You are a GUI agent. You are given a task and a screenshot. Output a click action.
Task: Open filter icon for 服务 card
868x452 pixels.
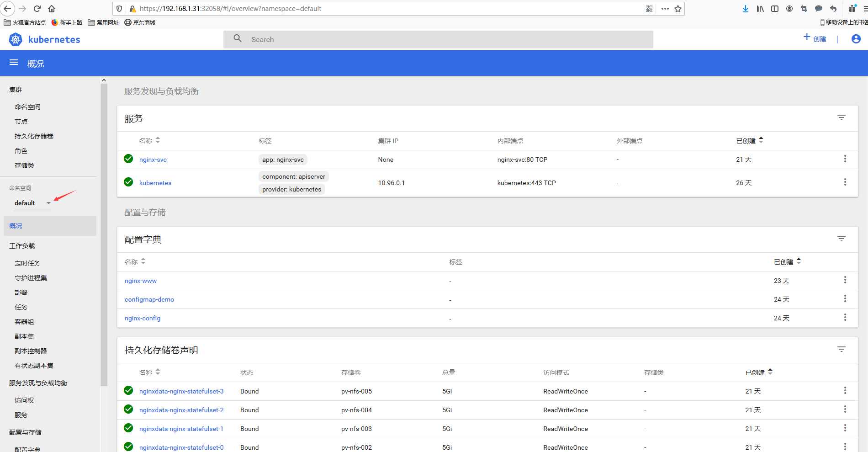(x=842, y=118)
